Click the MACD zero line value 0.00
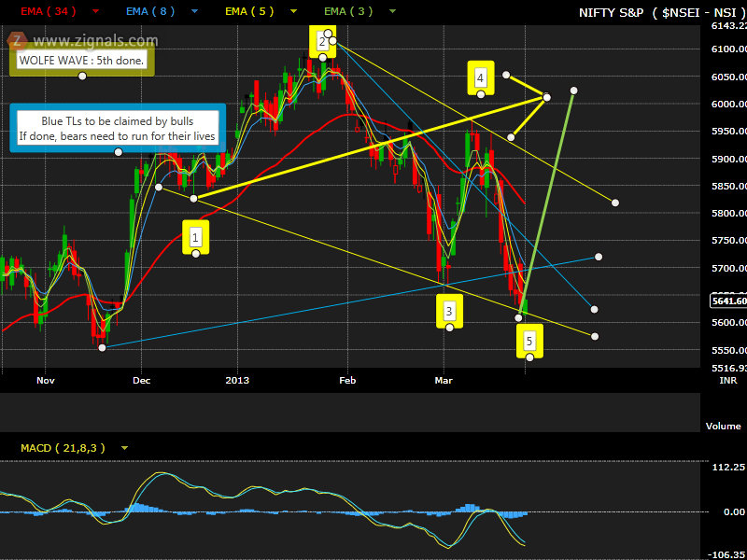This screenshot has width=747, height=560. (734, 511)
